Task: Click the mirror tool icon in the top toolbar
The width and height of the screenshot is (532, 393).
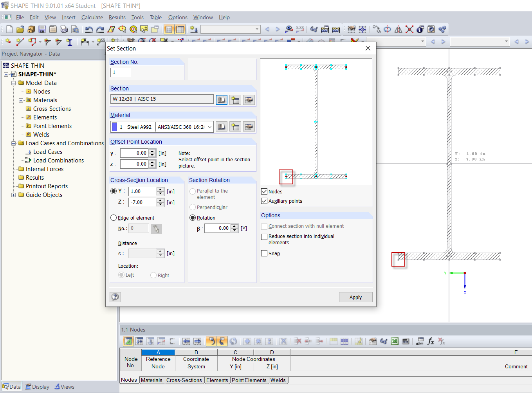Action: 399,29
